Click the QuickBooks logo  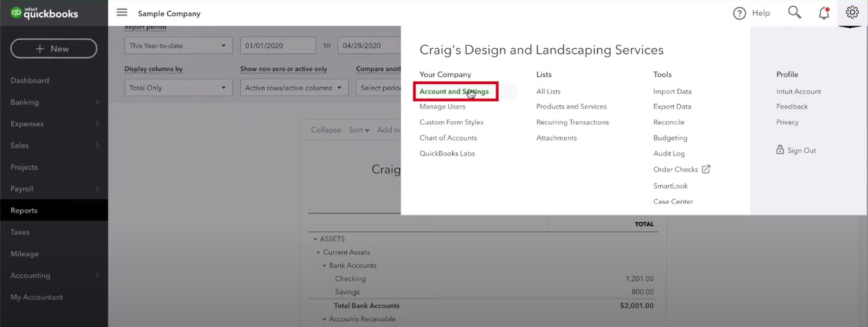tap(44, 13)
